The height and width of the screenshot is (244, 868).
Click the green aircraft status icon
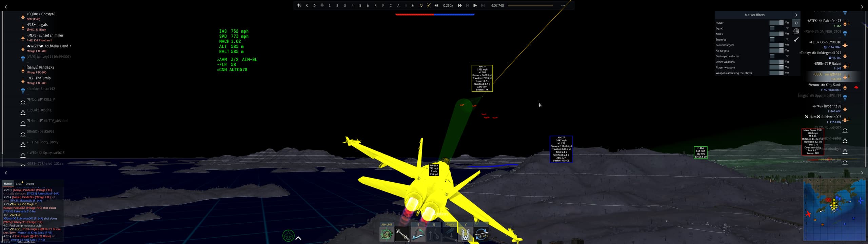(x=289, y=236)
